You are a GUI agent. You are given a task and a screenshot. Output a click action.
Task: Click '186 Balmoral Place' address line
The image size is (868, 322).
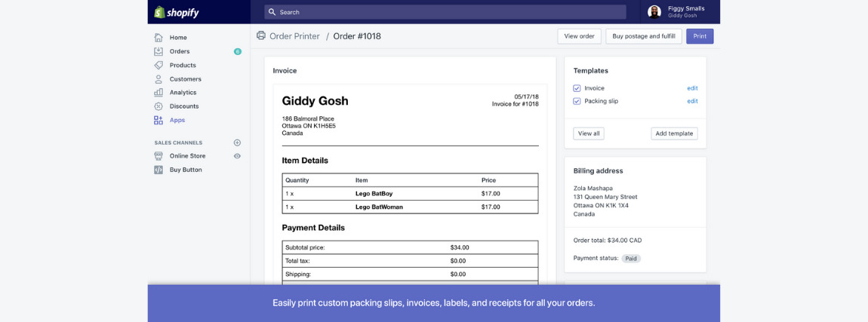pos(308,119)
